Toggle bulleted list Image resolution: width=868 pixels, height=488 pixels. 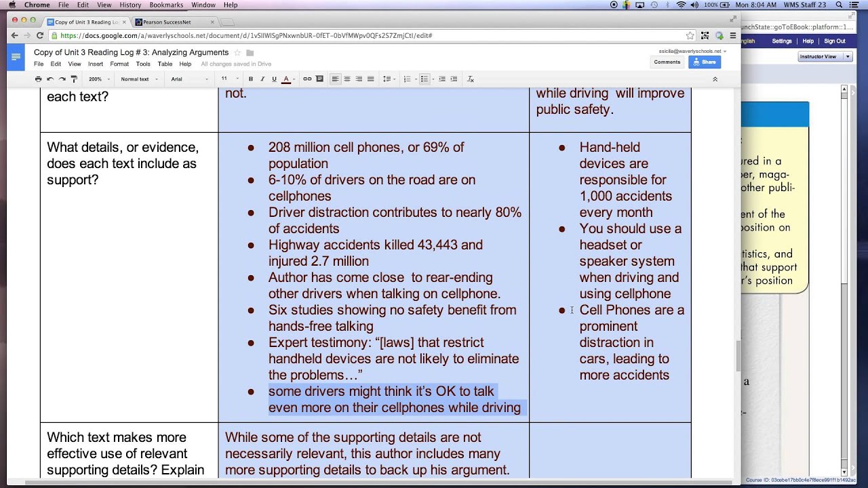coord(424,79)
